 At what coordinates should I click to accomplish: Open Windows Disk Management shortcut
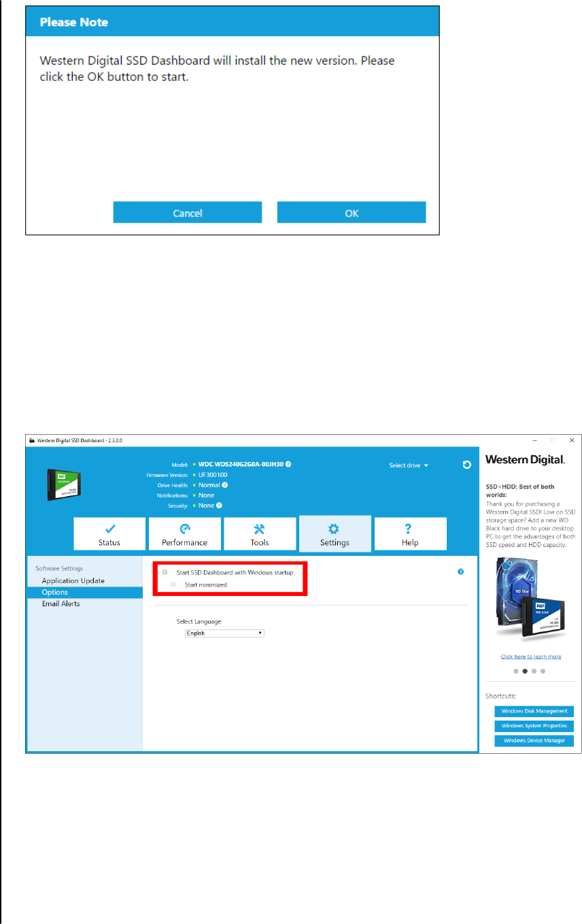coord(534,711)
